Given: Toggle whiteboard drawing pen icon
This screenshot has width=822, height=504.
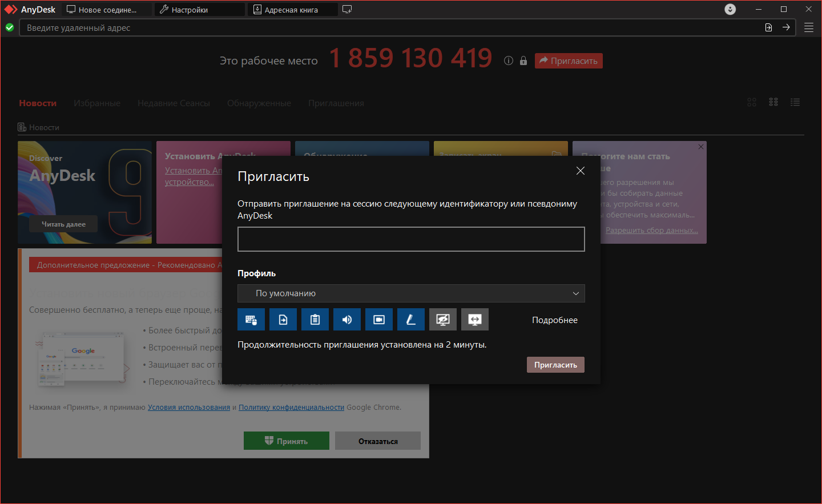Looking at the screenshot, I should tap(411, 320).
